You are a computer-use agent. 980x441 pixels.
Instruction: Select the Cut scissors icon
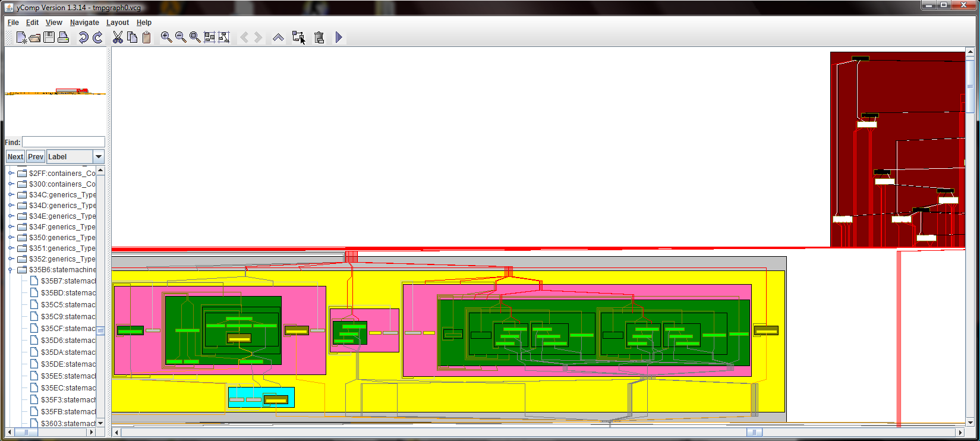[x=118, y=37]
